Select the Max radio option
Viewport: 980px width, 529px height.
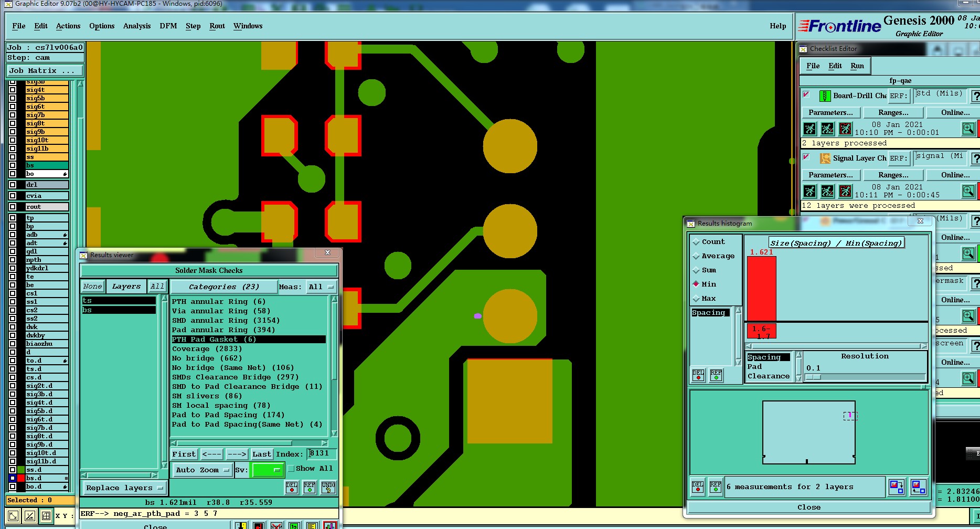point(705,299)
